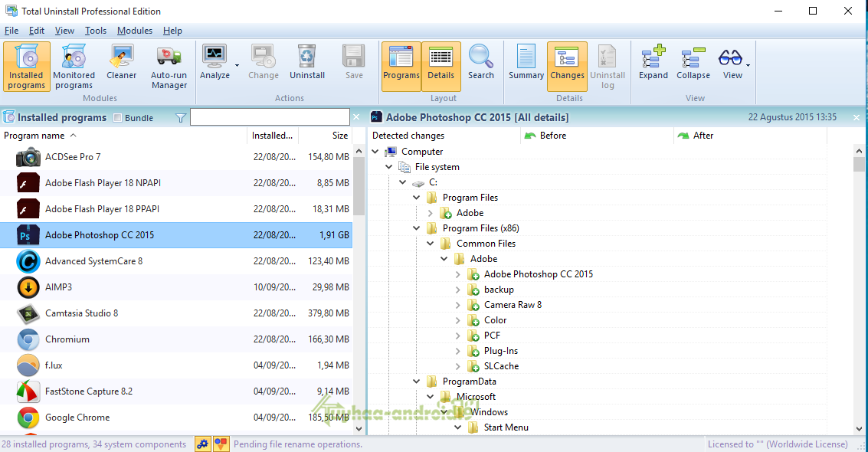868x452 pixels.
Task: Close the Installed programs panel
Action: [356, 117]
